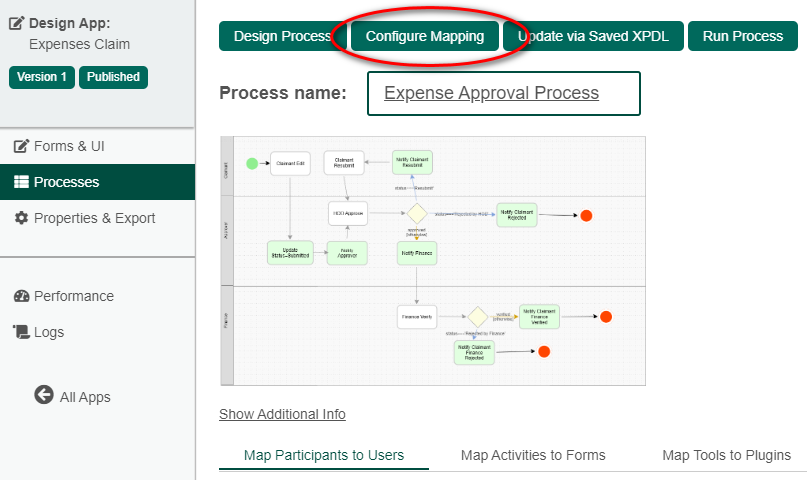The width and height of the screenshot is (807, 480).
Task: Click the green start event circle
Action: click(x=252, y=163)
